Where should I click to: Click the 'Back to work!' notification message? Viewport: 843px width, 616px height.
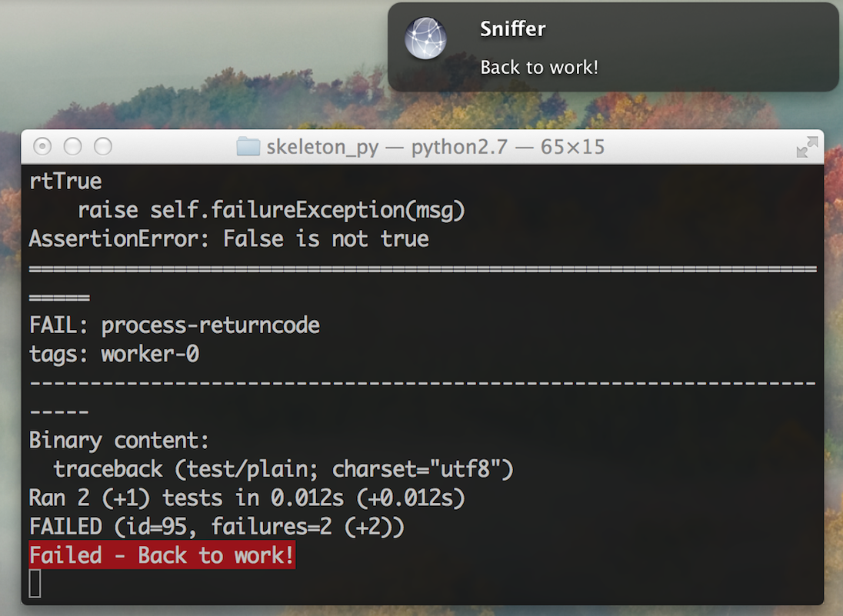coord(538,67)
